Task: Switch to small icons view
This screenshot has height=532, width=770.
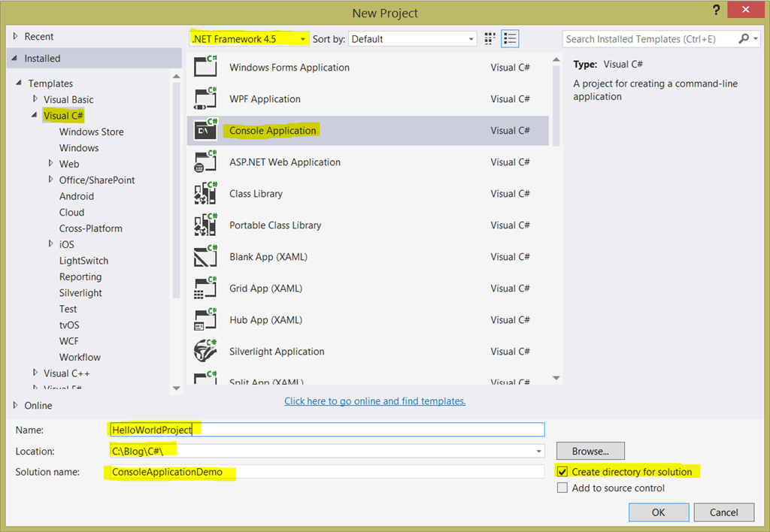Action: click(490, 38)
